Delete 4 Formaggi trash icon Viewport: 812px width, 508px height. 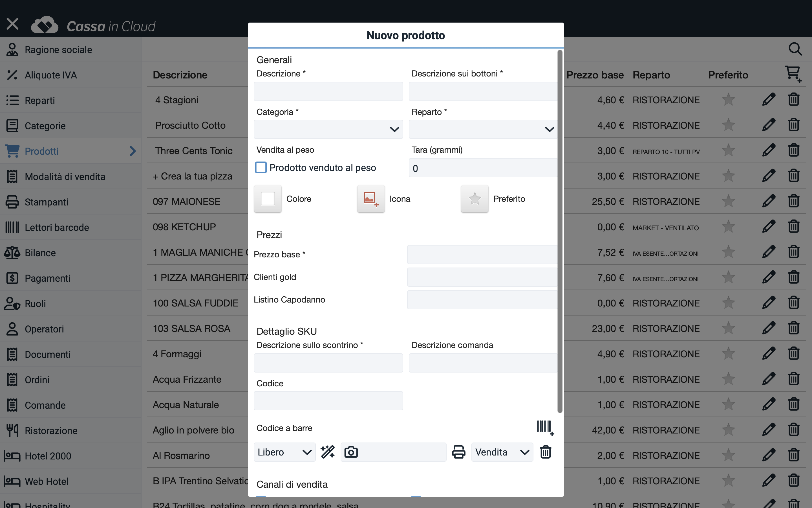coord(794,353)
